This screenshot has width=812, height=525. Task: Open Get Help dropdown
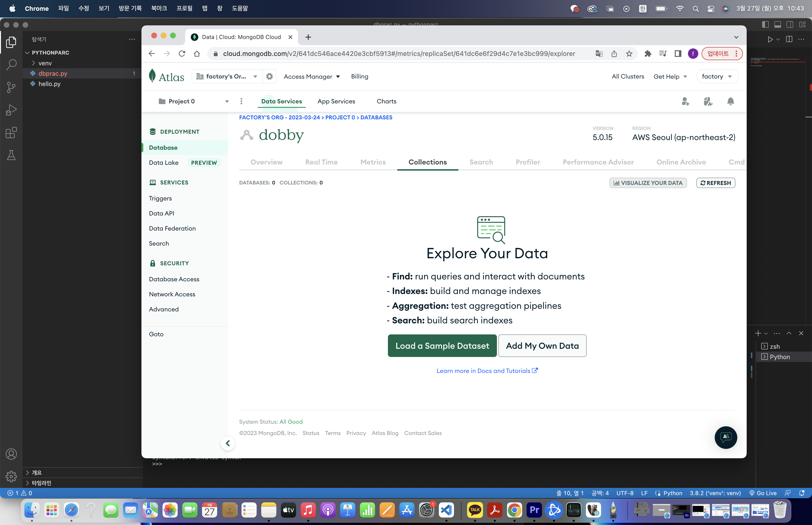tap(670, 76)
